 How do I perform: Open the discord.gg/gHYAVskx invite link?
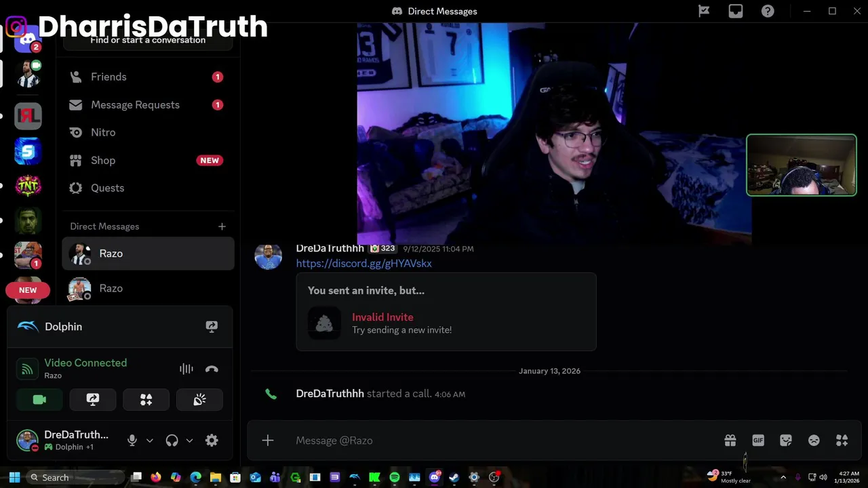[x=363, y=264]
